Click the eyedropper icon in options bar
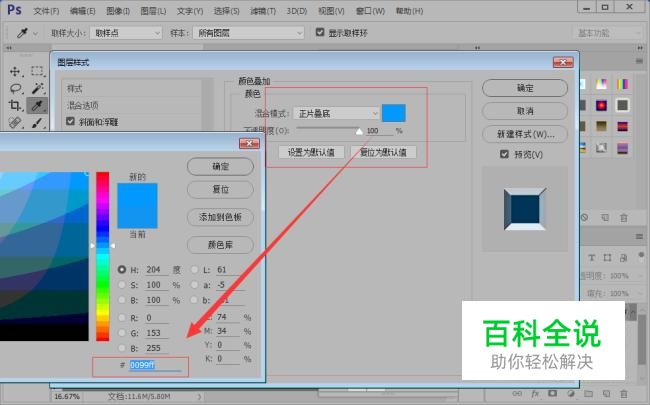The image size is (650, 405). 22,33
